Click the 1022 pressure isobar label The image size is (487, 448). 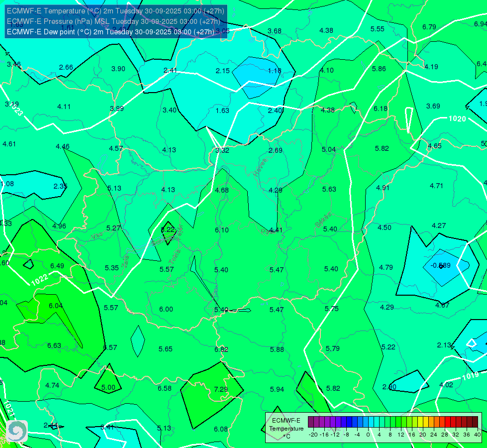point(40,279)
